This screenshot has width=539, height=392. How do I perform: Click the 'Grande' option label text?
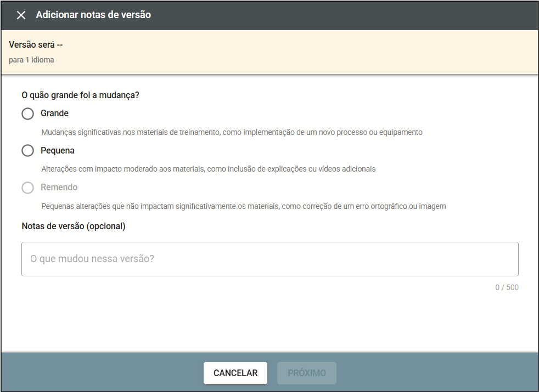coord(54,113)
